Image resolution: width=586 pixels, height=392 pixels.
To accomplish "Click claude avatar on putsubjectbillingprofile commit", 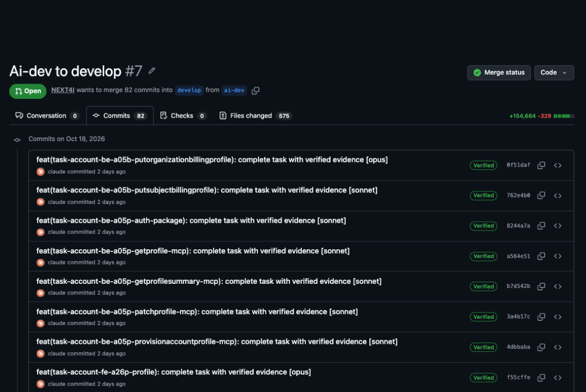I will click(x=41, y=202).
